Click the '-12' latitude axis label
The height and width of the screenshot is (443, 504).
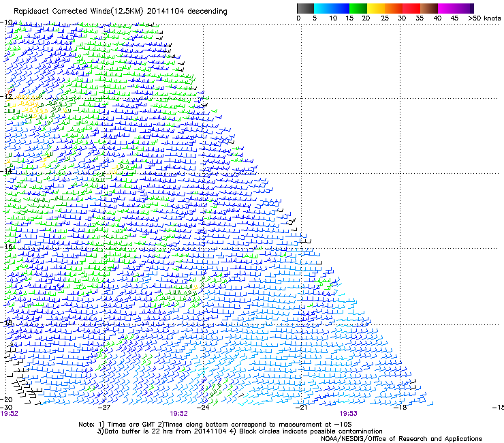click(x=6, y=96)
